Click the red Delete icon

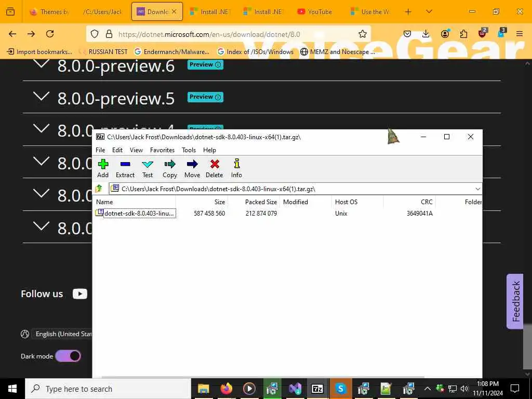[215, 165]
